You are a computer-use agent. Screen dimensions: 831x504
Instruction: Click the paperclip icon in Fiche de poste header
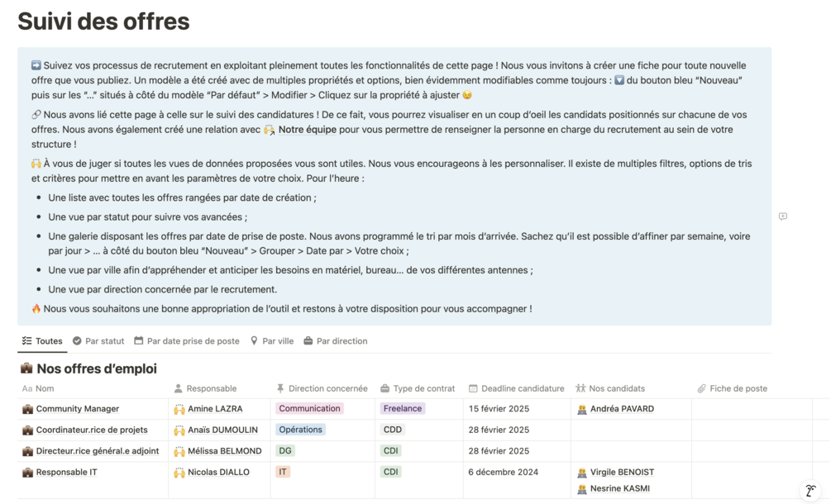point(701,388)
